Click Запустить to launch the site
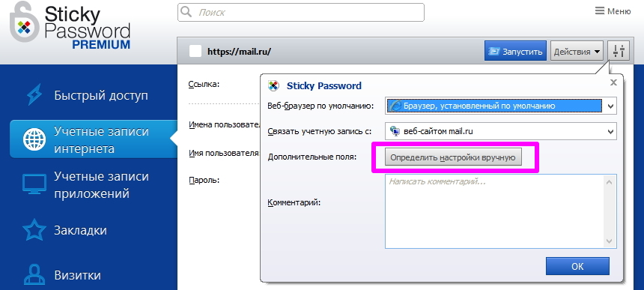 (515, 51)
